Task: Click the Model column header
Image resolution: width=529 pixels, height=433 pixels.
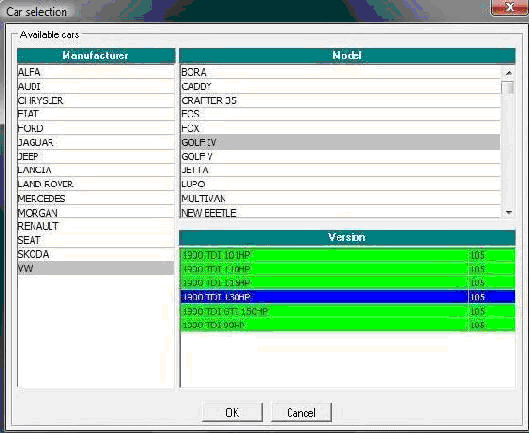Action: click(x=347, y=56)
